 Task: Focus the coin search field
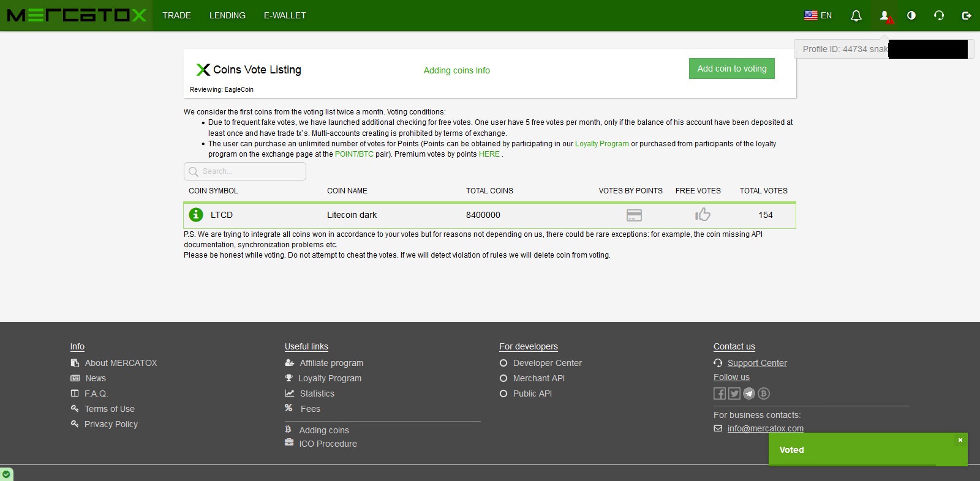245,171
